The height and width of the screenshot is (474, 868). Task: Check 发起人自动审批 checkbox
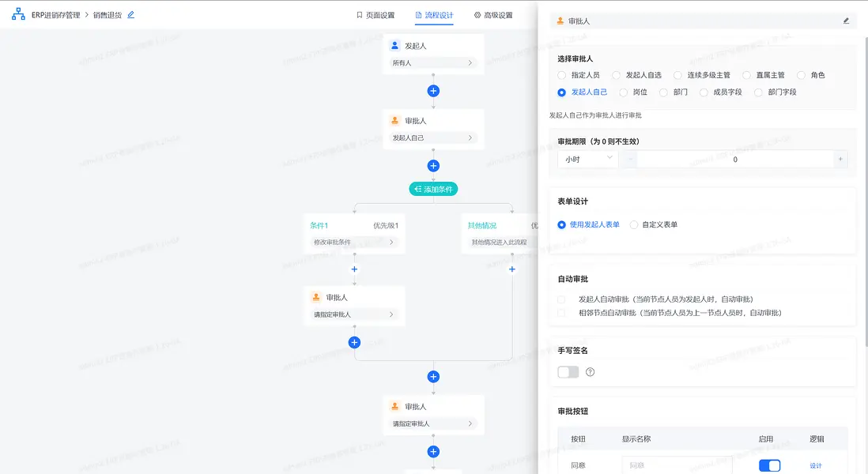561,299
